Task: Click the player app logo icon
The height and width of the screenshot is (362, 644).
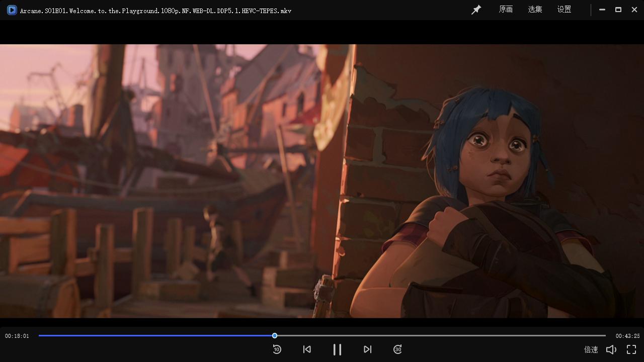Action: tap(12, 10)
